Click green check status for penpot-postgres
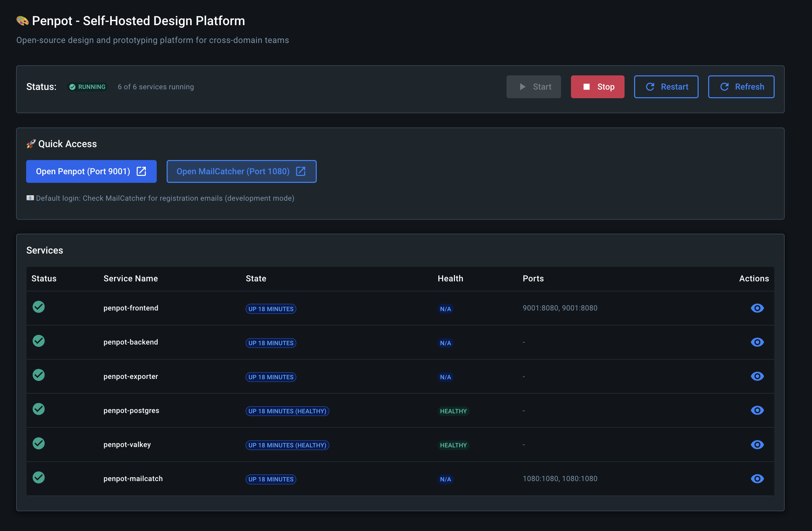Viewport: 812px width, 531px height. coord(39,409)
